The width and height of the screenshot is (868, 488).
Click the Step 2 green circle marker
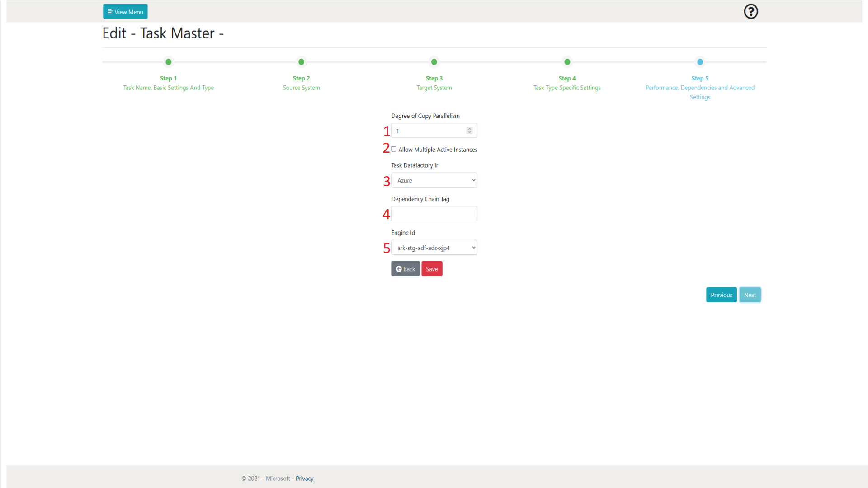coord(301,62)
